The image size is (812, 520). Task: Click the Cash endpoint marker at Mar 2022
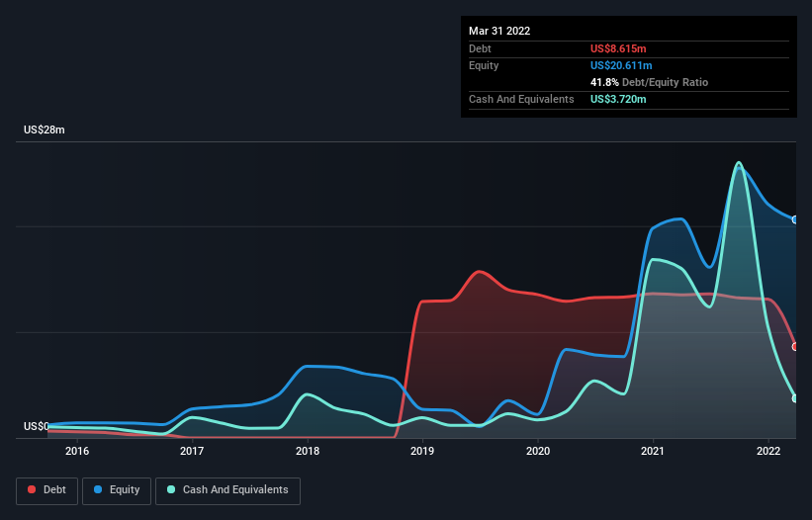(x=795, y=398)
